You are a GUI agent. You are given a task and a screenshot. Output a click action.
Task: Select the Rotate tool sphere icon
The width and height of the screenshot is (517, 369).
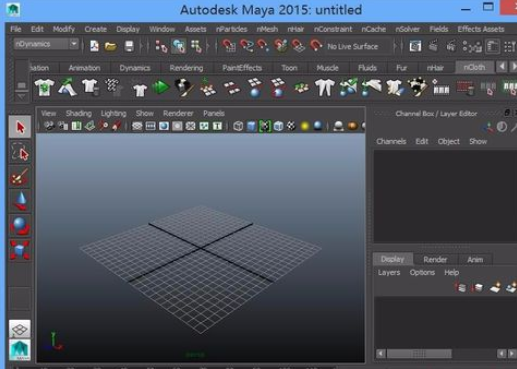20,225
